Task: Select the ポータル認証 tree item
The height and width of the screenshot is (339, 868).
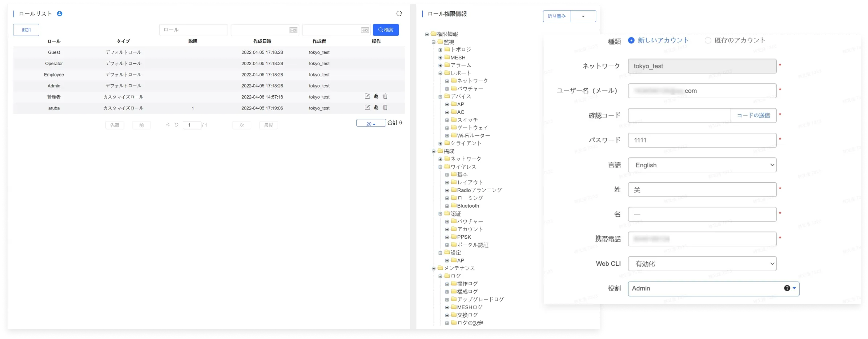Action: coord(473,245)
